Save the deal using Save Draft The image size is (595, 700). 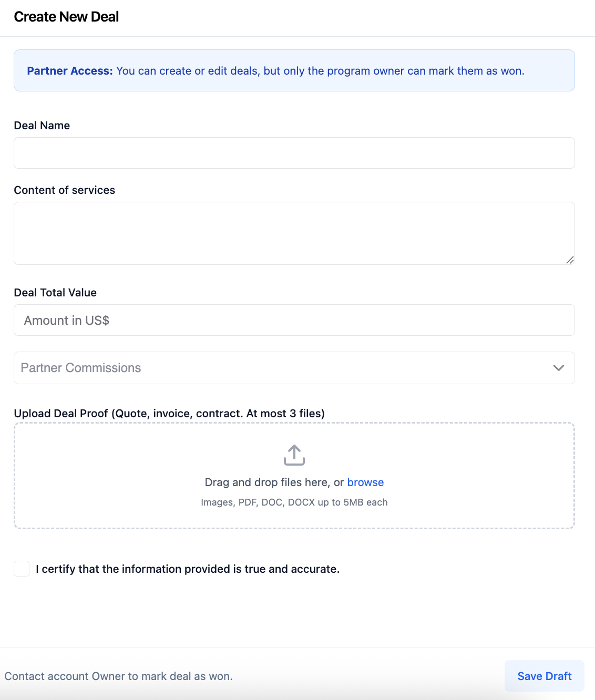[545, 676]
